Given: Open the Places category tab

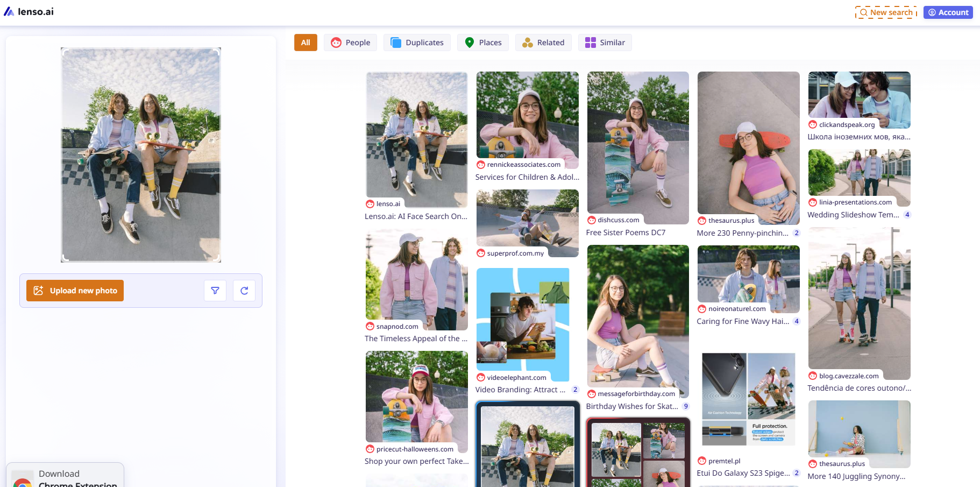Looking at the screenshot, I should [483, 43].
